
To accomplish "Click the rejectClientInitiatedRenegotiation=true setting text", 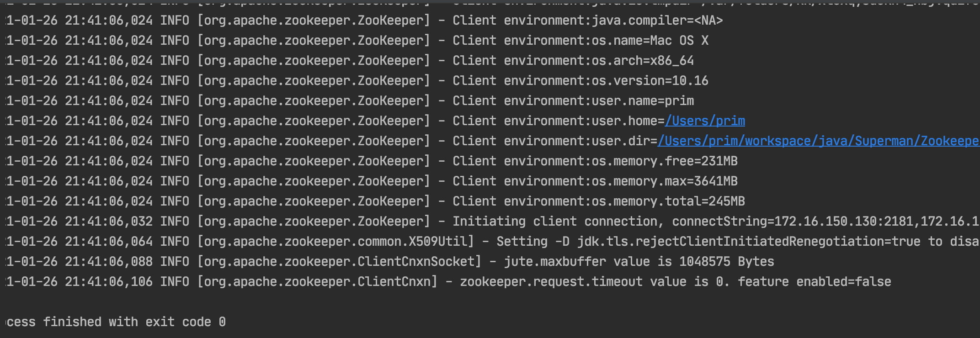I will click(x=749, y=242).
